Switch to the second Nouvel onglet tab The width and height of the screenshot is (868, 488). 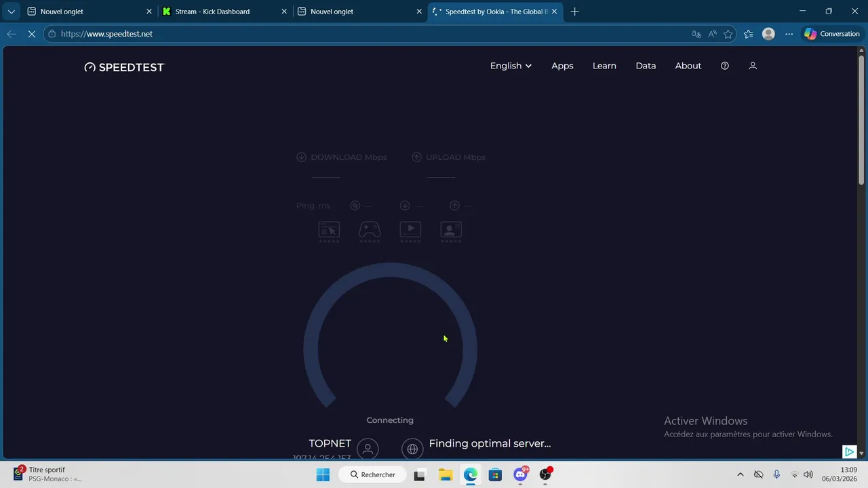tap(359, 12)
